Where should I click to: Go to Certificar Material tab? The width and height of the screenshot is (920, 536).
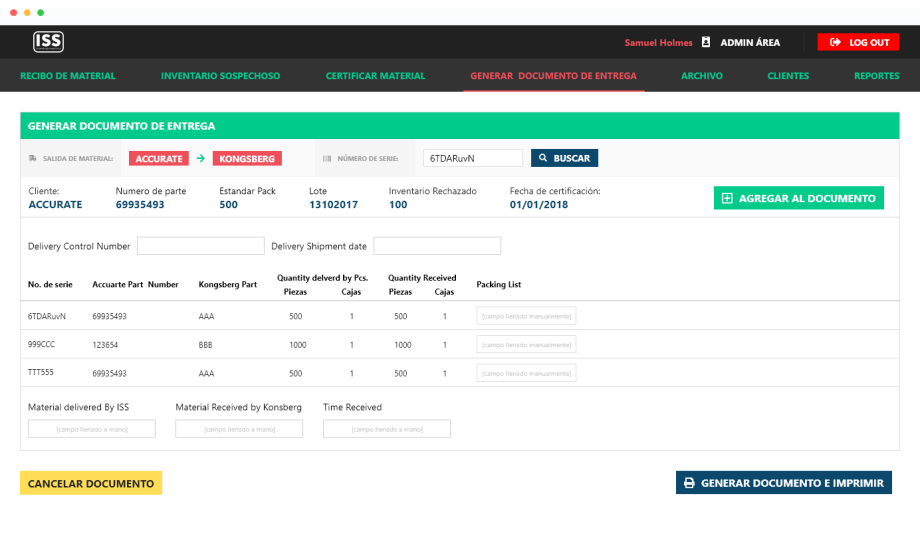click(376, 76)
